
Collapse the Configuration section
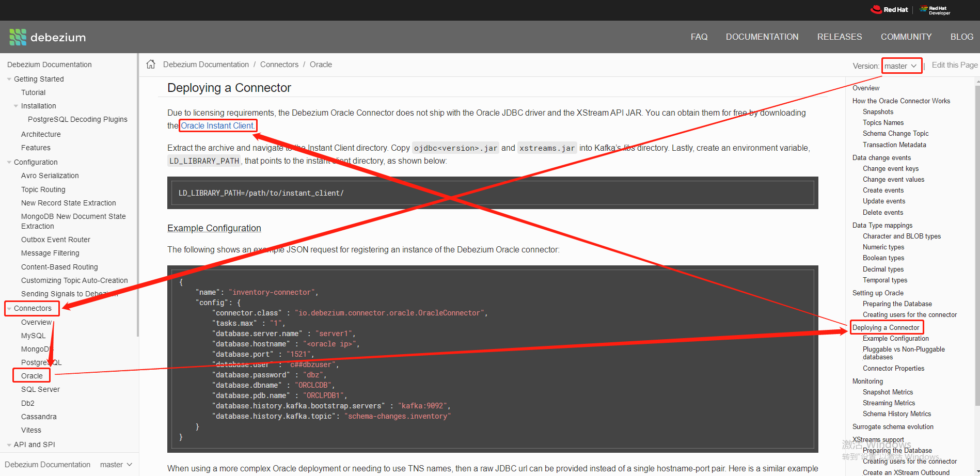pos(9,162)
